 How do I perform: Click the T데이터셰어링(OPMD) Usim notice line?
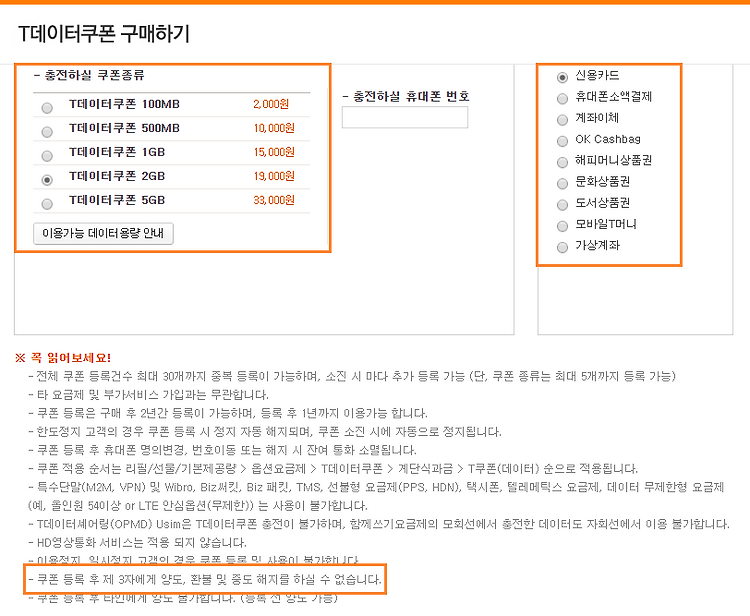pos(379,524)
